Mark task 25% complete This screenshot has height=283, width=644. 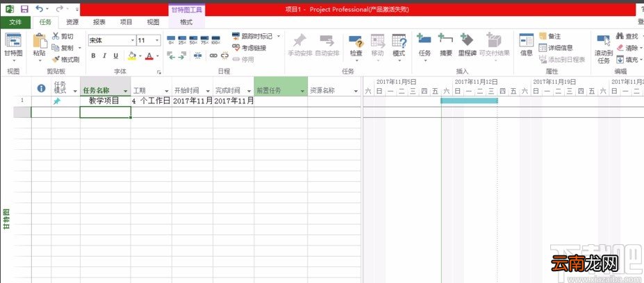[182, 40]
